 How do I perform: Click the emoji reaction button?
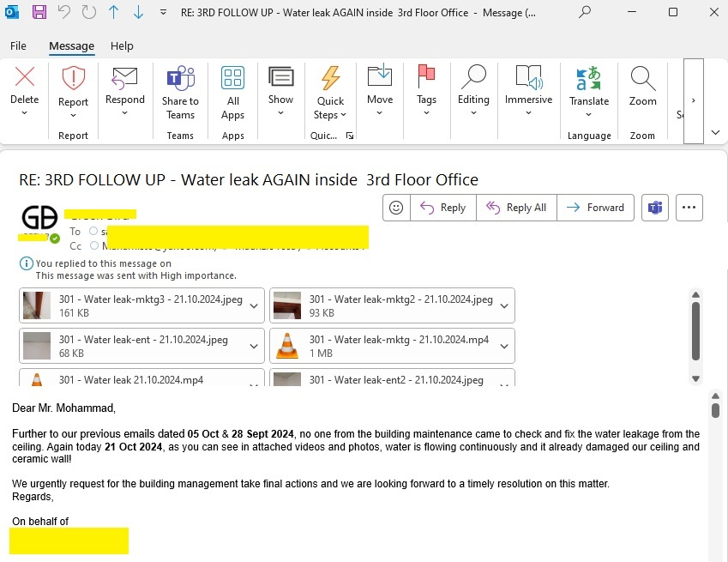(x=396, y=208)
